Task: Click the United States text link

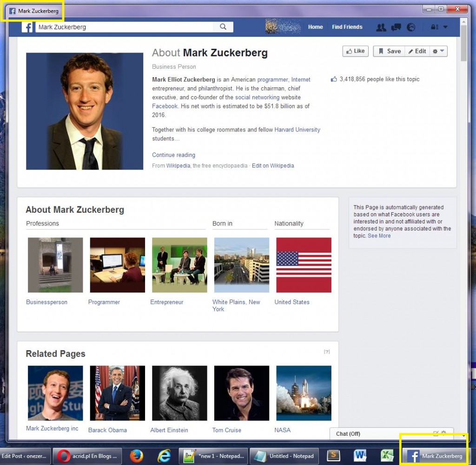Action: pos(292,302)
